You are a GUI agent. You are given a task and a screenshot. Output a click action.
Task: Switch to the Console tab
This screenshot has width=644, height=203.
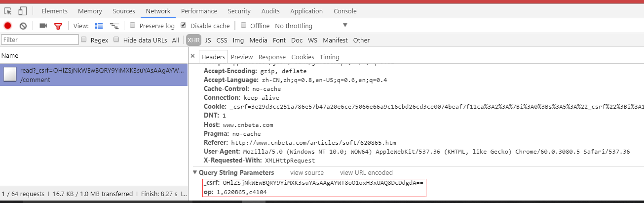click(345, 11)
